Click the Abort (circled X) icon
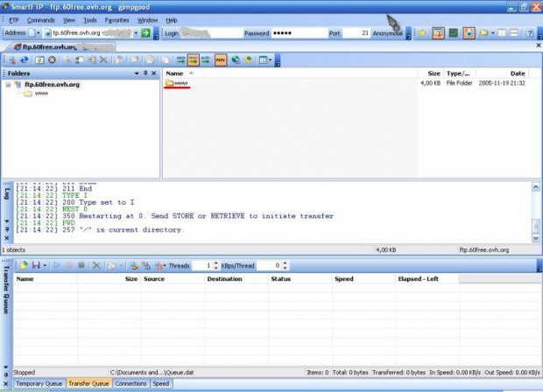 click(52, 59)
